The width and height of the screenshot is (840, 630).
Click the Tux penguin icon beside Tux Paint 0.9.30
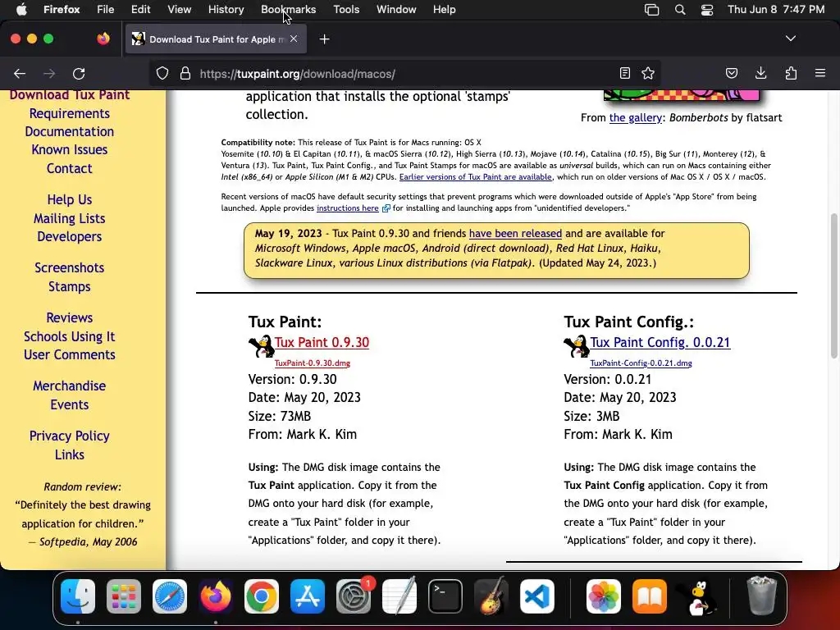(262, 346)
